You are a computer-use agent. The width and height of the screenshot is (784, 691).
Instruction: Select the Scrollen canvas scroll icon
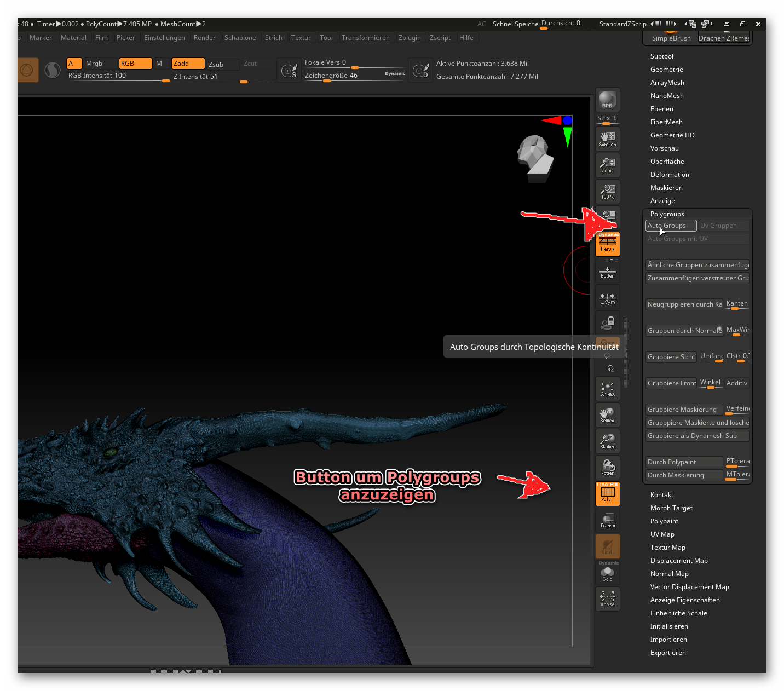(x=607, y=139)
